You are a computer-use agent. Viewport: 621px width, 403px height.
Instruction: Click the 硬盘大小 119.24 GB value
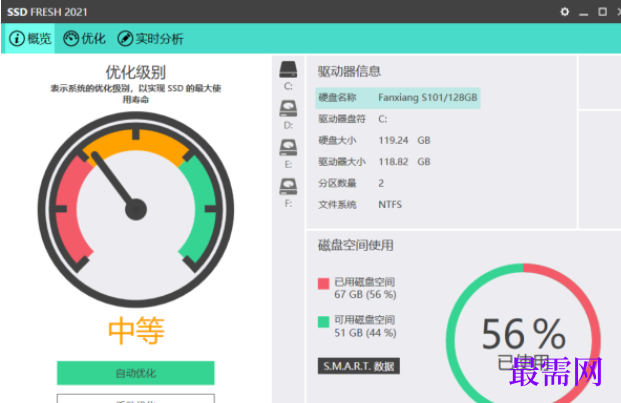click(404, 141)
